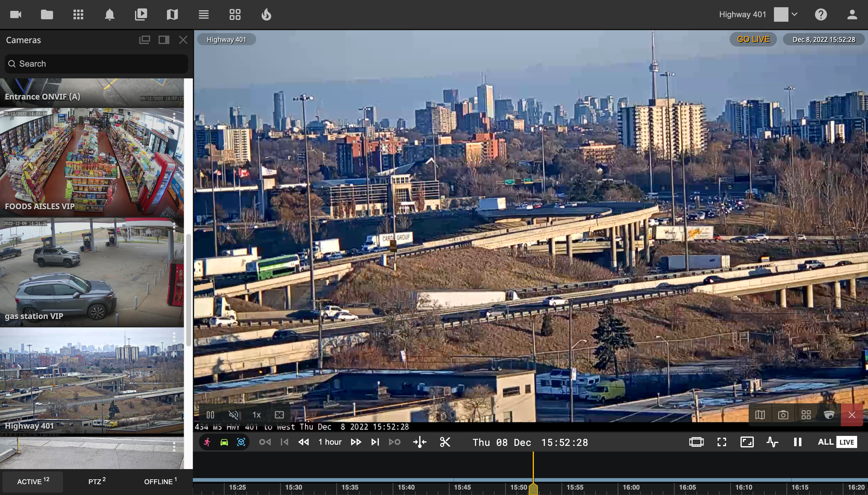
Task: Click the scissors clip export icon
Action: pos(445,442)
